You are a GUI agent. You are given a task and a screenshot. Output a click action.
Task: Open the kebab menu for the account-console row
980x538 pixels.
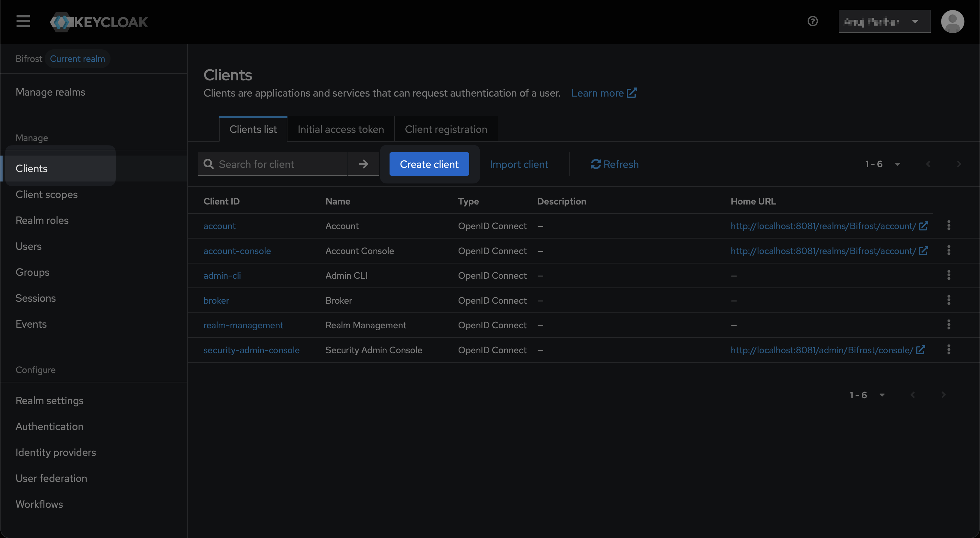pos(949,250)
